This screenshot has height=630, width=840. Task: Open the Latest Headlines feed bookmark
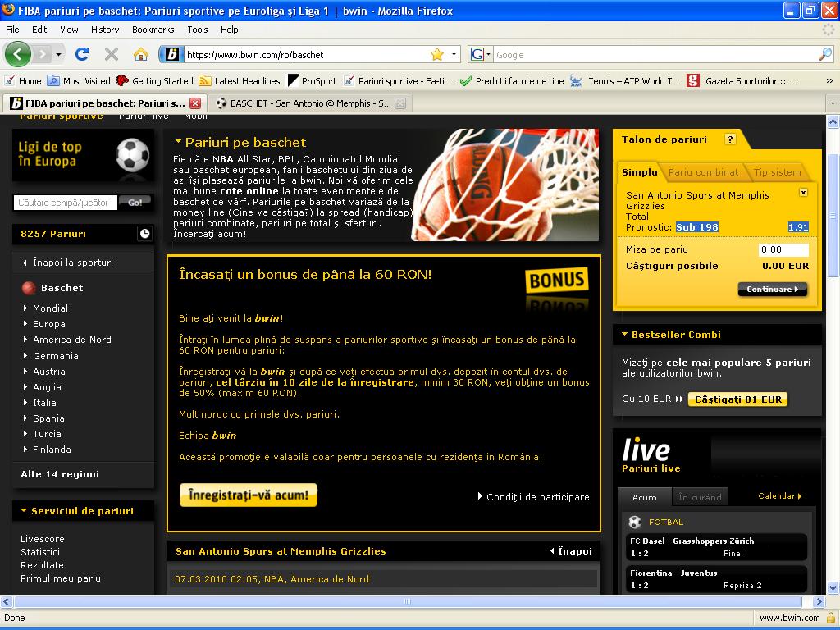[x=240, y=81]
